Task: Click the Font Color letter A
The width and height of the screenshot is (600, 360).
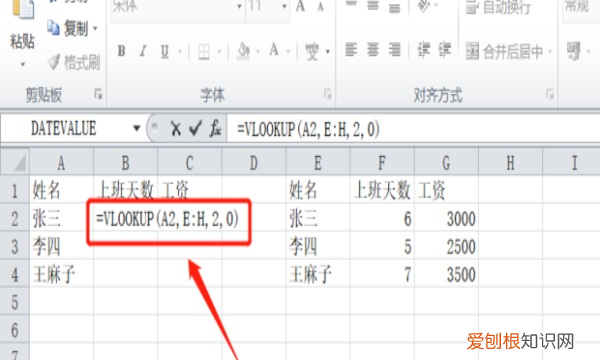Action: tap(274, 50)
